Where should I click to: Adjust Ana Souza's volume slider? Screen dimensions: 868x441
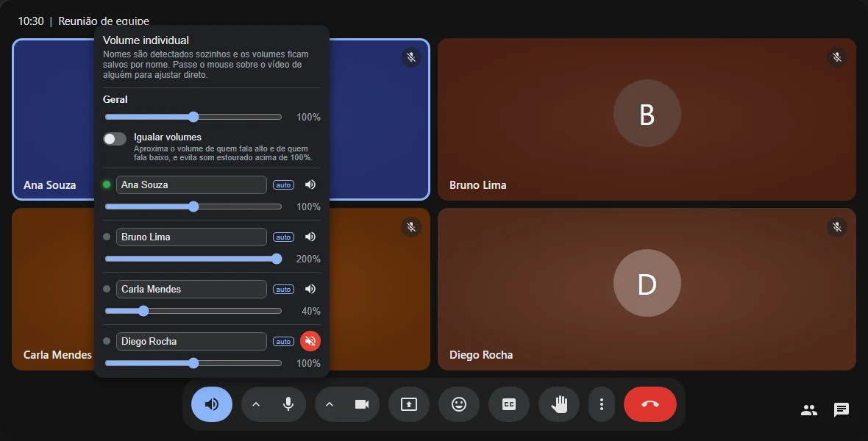click(193, 207)
